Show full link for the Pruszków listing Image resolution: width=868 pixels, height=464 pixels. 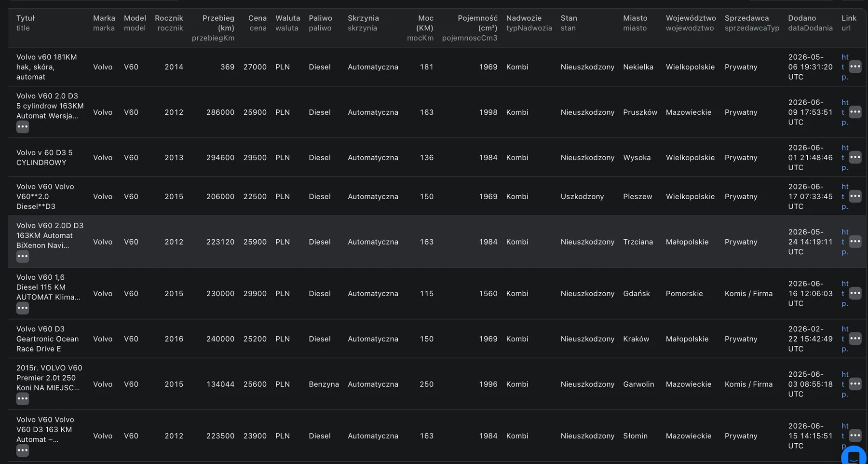click(x=855, y=112)
